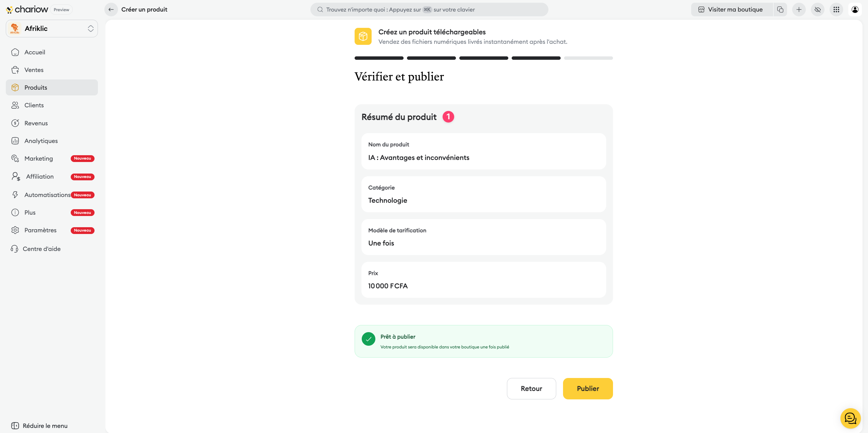
Task: Click the chariow logo
Action: tap(27, 10)
